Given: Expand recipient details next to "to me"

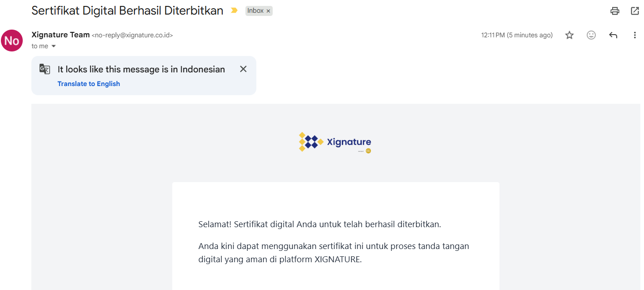Looking at the screenshot, I should tap(54, 46).
